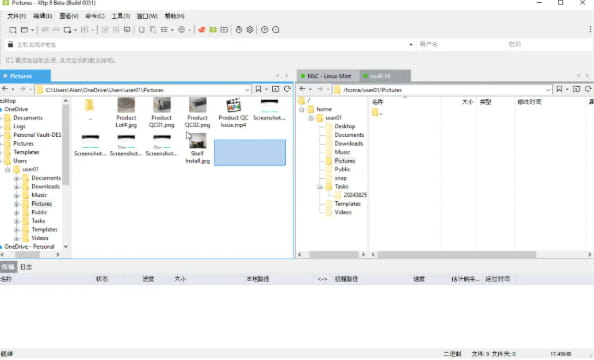Select the 传输 transfer tab
The width and height of the screenshot is (594, 360).
pyautogui.click(x=8, y=267)
